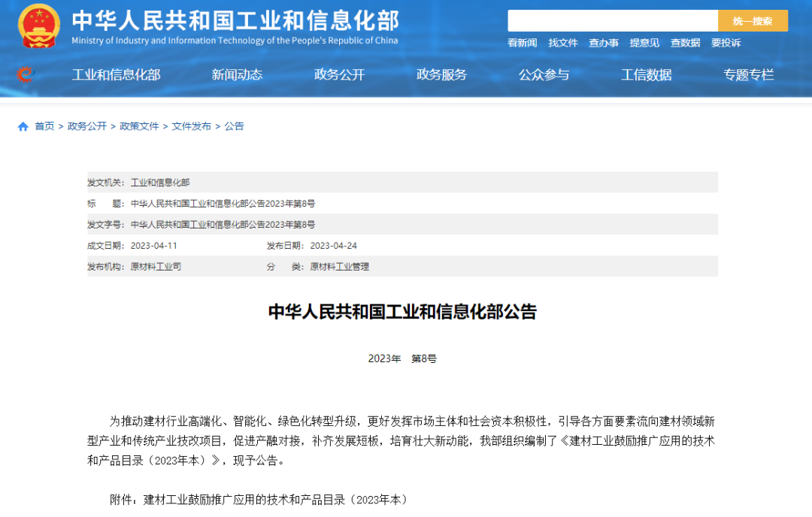The width and height of the screenshot is (812, 517).
Task: Click the 发文机关 value 工业和信息化部
Action: point(160,183)
